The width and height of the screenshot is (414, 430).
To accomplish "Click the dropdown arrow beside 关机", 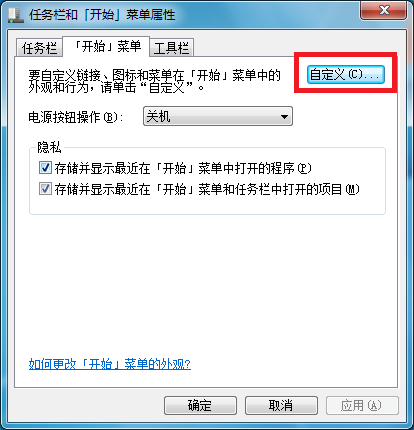I will click(x=284, y=117).
